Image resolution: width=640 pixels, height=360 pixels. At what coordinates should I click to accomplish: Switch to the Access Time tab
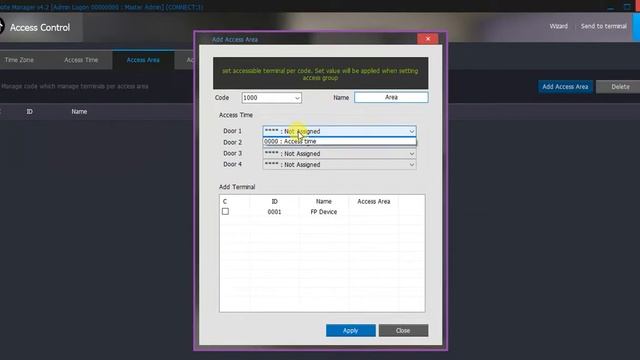(81, 60)
